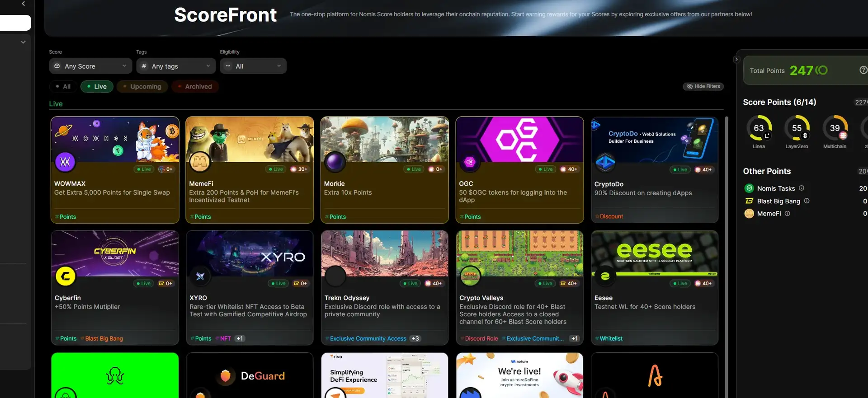Open info icon next to Blast Big Bang
Screen dimensions: 868x398
click(x=807, y=201)
